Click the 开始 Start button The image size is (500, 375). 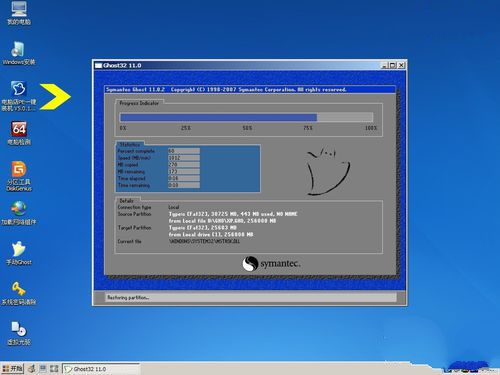pos(13,368)
